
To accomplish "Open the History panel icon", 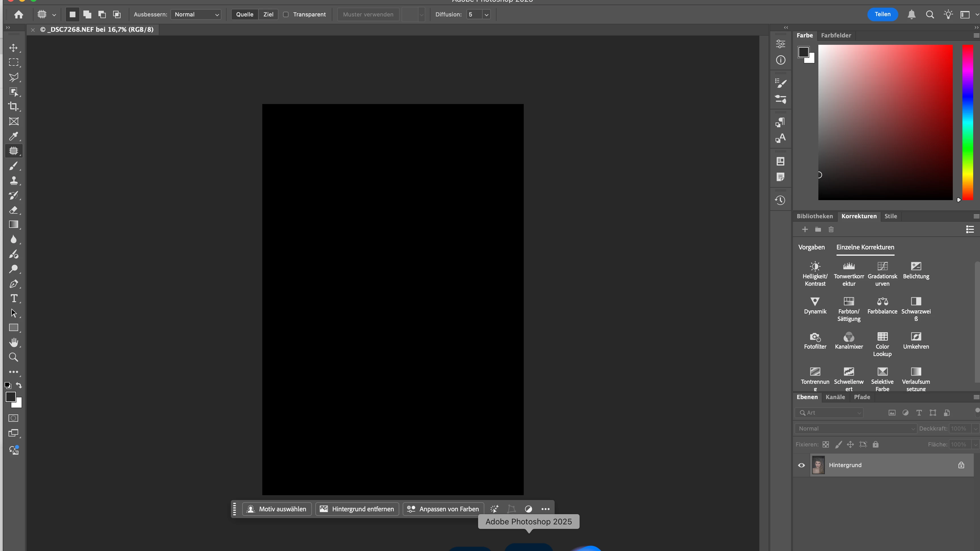I will (780, 200).
